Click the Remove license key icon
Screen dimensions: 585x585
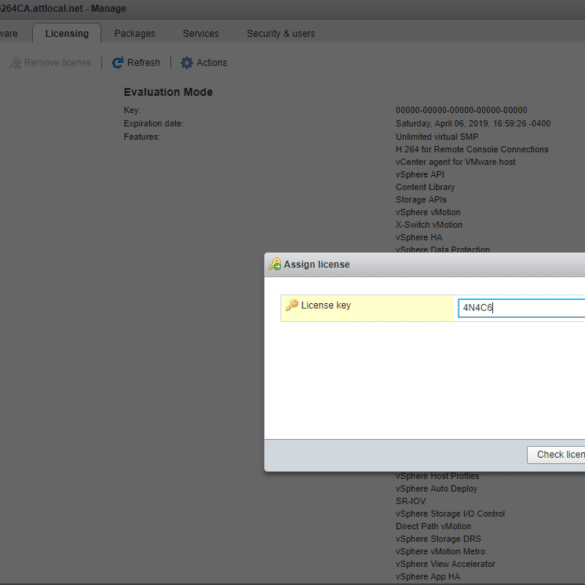tap(15, 63)
